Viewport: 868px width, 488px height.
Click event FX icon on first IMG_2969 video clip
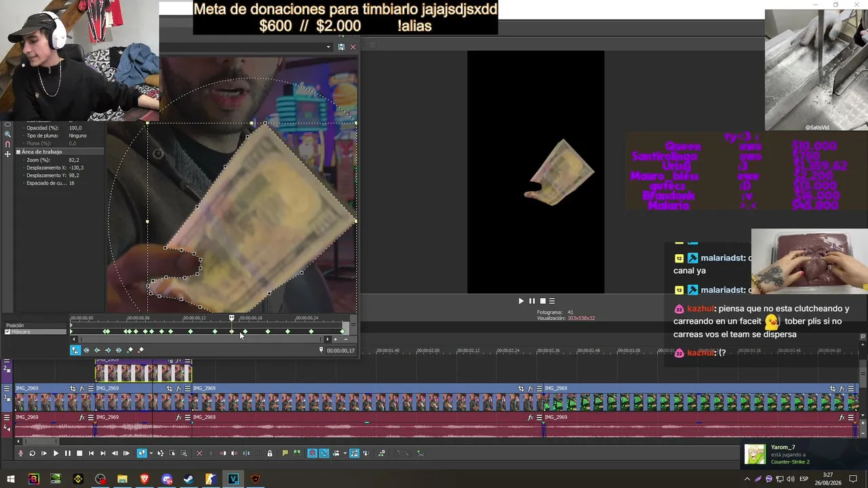click(x=82, y=388)
